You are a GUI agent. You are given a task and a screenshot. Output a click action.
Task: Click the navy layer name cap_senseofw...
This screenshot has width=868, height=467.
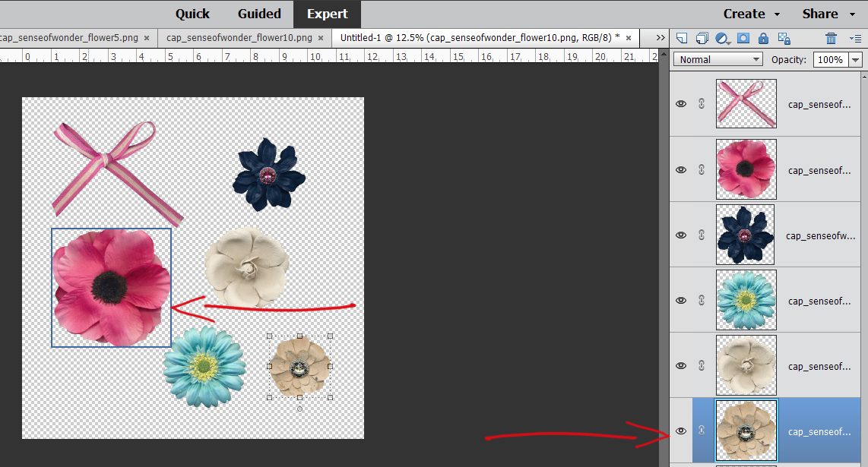pyautogui.click(x=820, y=235)
